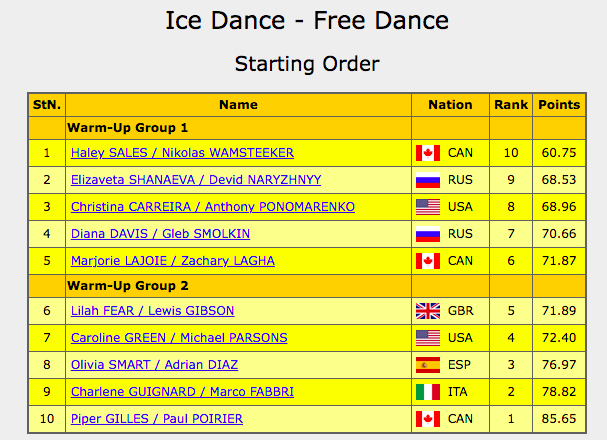Open Elizaveta SHANAEVA / Devid NARYZHNYY link
607x440 pixels.
click(196, 180)
